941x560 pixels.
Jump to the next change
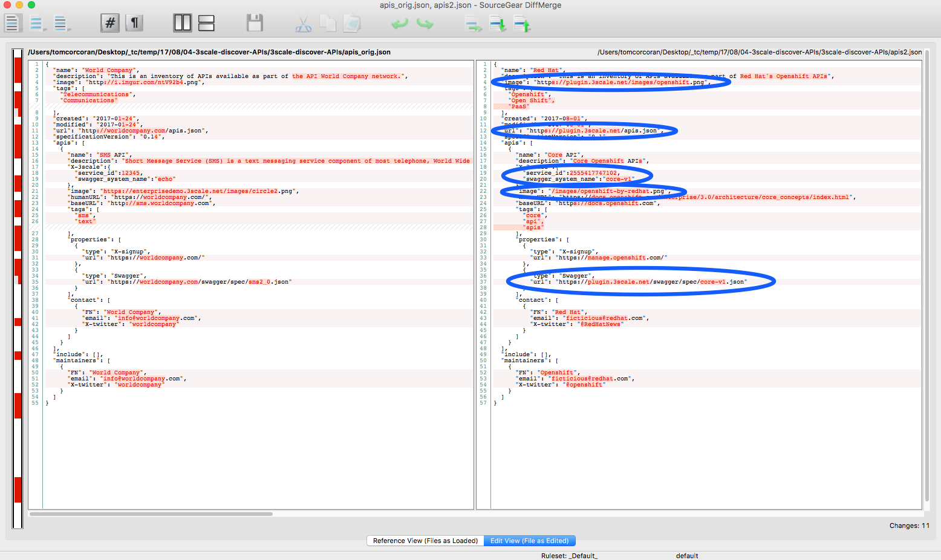(497, 24)
